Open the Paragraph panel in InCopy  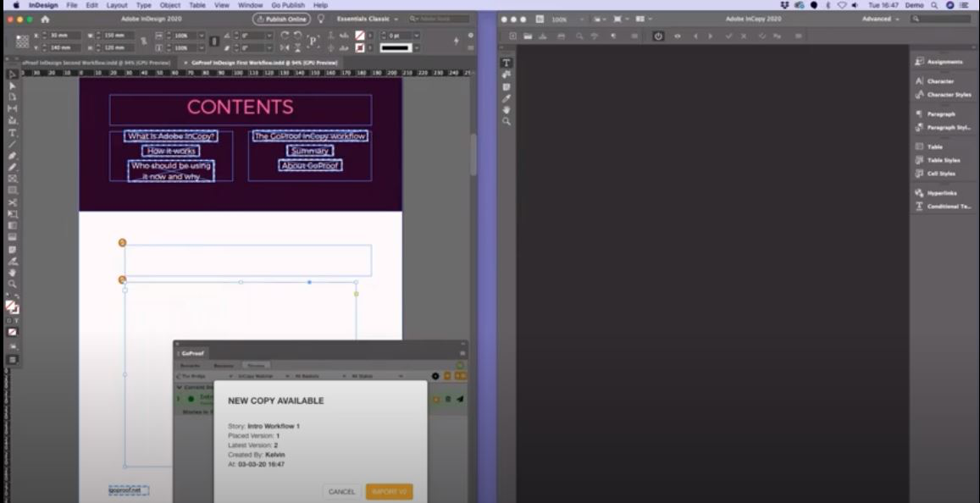(935, 113)
